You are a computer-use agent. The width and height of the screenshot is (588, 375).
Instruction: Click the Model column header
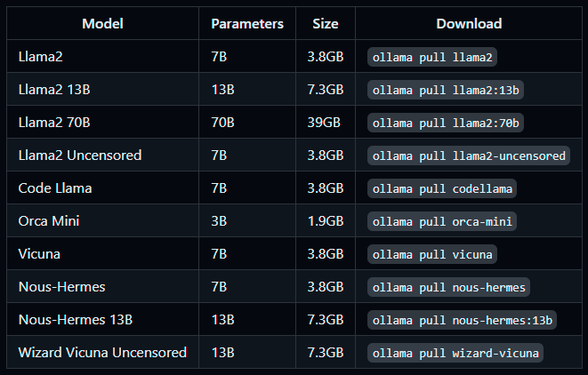[102, 24]
